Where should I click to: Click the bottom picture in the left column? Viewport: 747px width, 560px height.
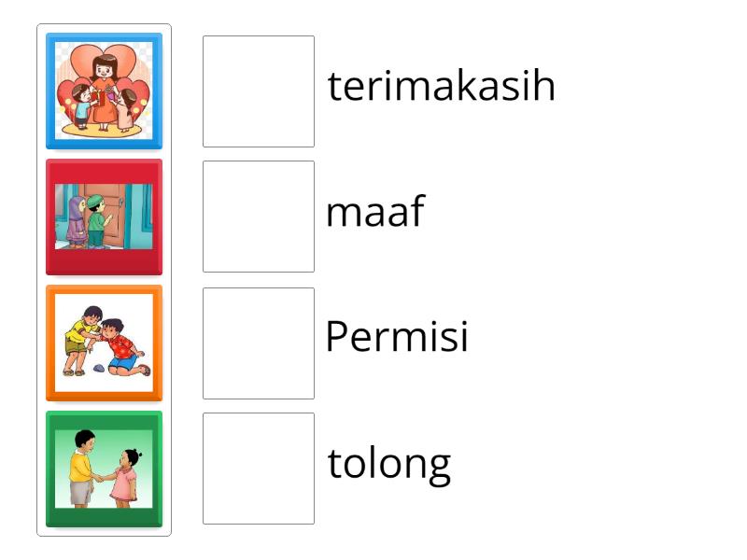[x=104, y=468]
